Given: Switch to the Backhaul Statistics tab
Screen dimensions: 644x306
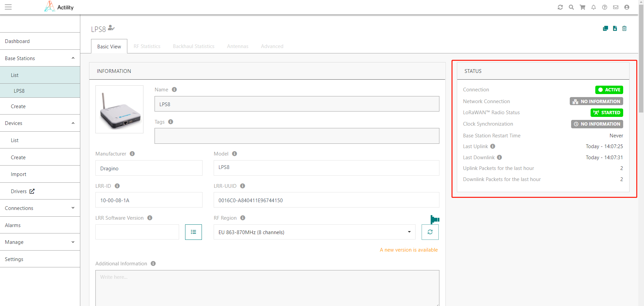Looking at the screenshot, I should (194, 46).
